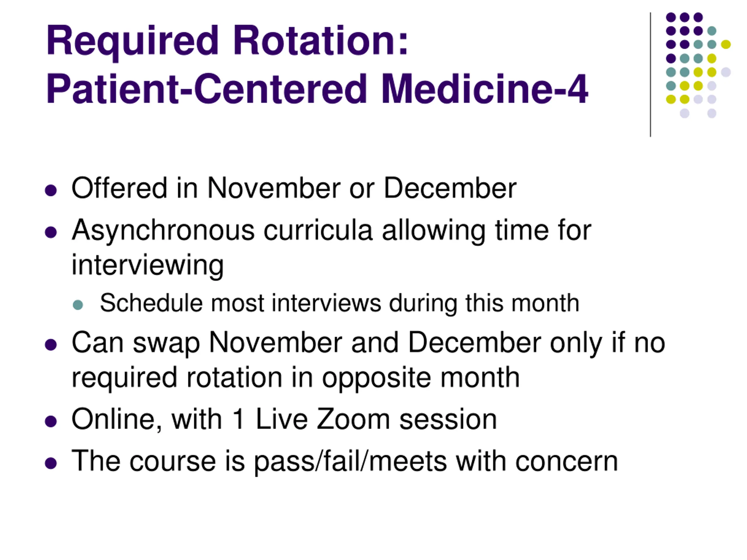The height and width of the screenshot is (560, 747).
Task: Click the teal sub-bullet before 'Schedule most interviews'
Action: 78,305
